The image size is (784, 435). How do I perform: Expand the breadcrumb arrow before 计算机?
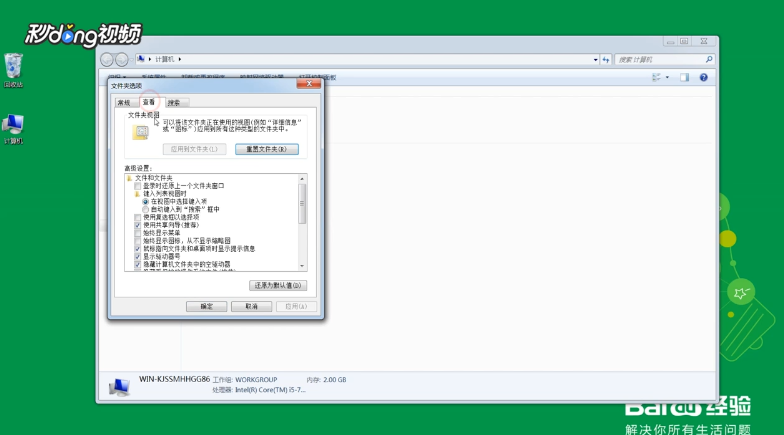(x=150, y=60)
